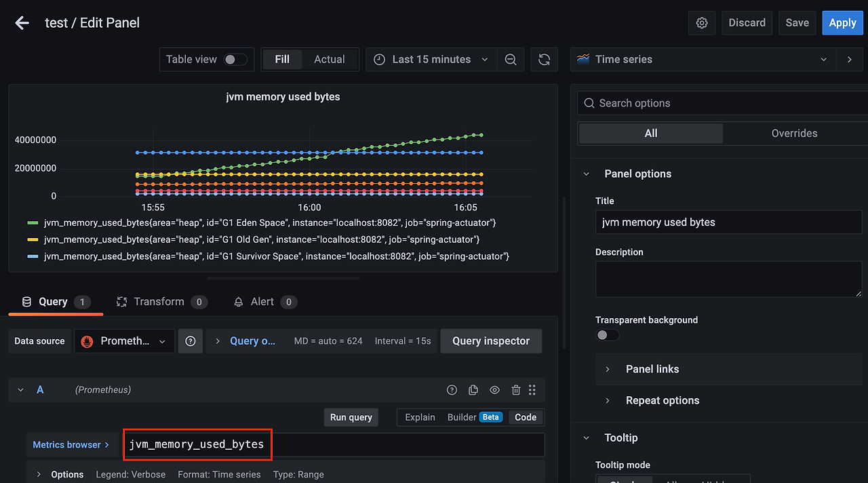Open the Time series visualization dropdown
Screen dimensions: 868x483
coord(703,59)
